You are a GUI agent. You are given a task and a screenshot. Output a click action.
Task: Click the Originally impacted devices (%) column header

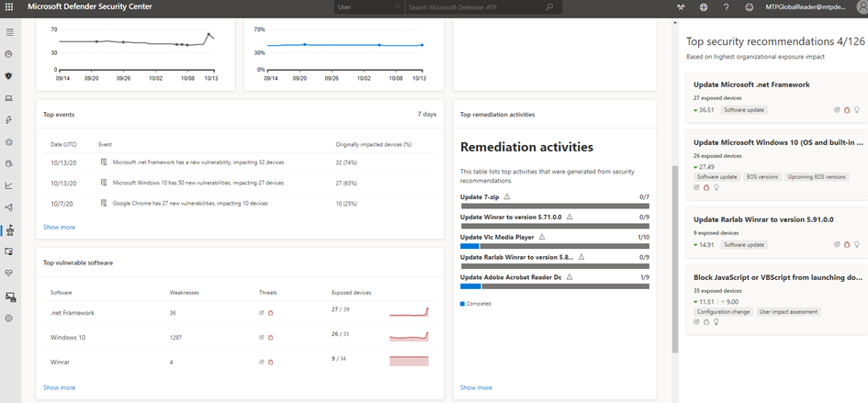[x=374, y=144]
